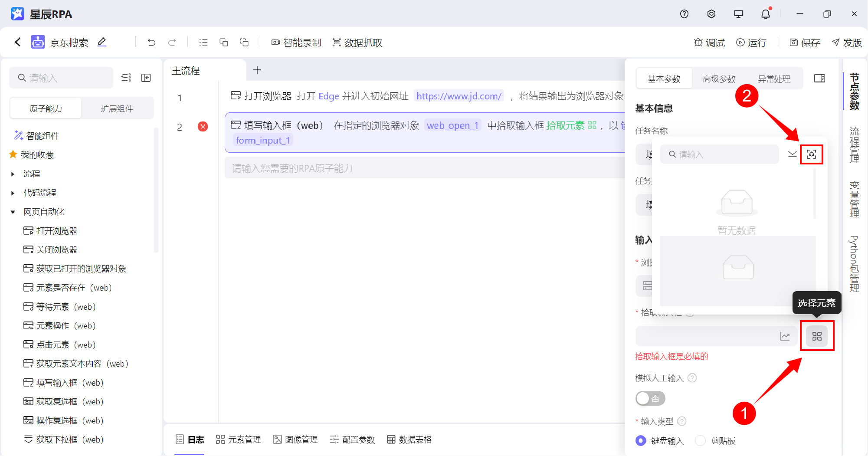Switch to the 高级参数 tab
This screenshot has height=456, width=868.
click(719, 79)
